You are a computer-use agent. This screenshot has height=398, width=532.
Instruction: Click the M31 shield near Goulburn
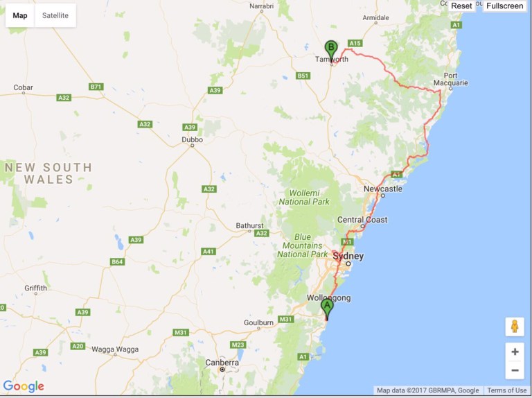click(285, 319)
